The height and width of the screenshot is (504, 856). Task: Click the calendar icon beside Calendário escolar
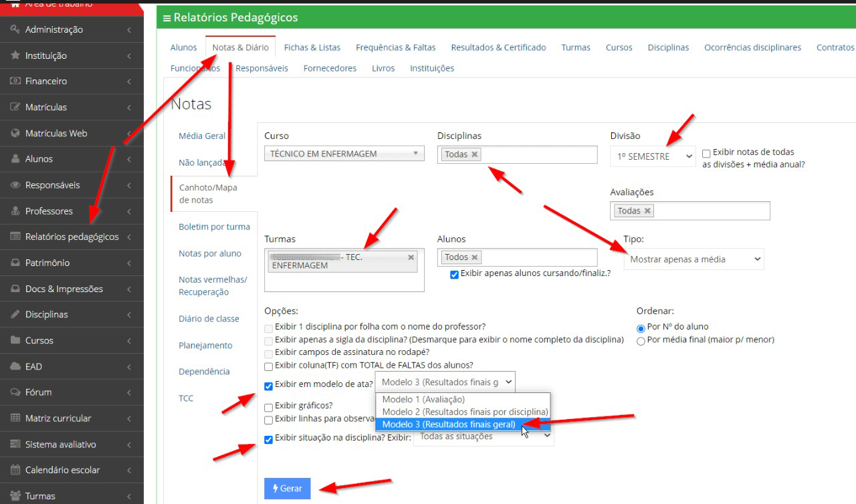15,470
